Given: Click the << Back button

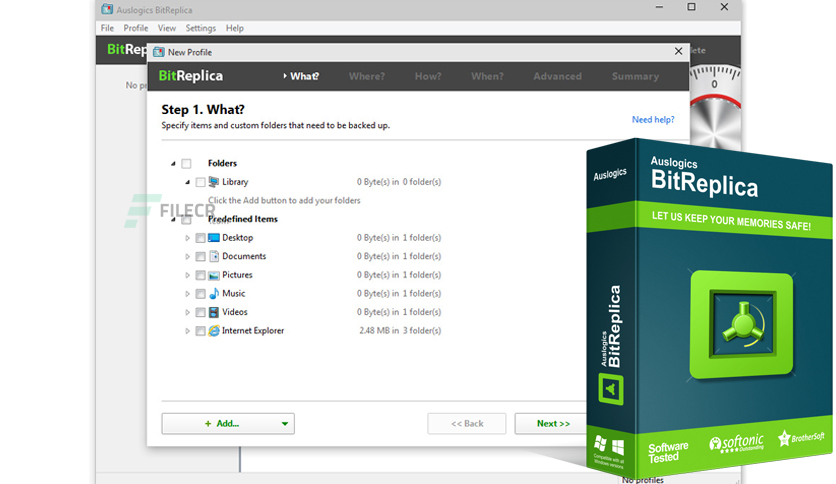Looking at the screenshot, I should pyautogui.click(x=467, y=424).
